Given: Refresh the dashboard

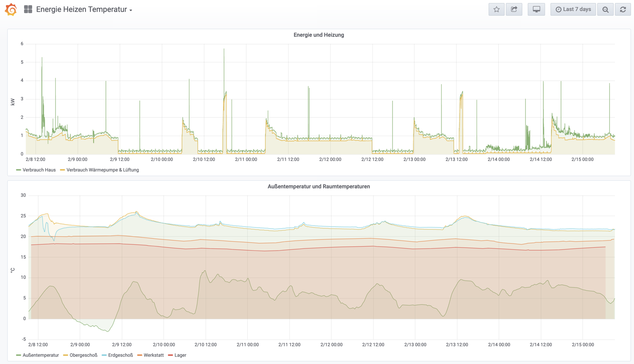Looking at the screenshot, I should pyautogui.click(x=623, y=9).
